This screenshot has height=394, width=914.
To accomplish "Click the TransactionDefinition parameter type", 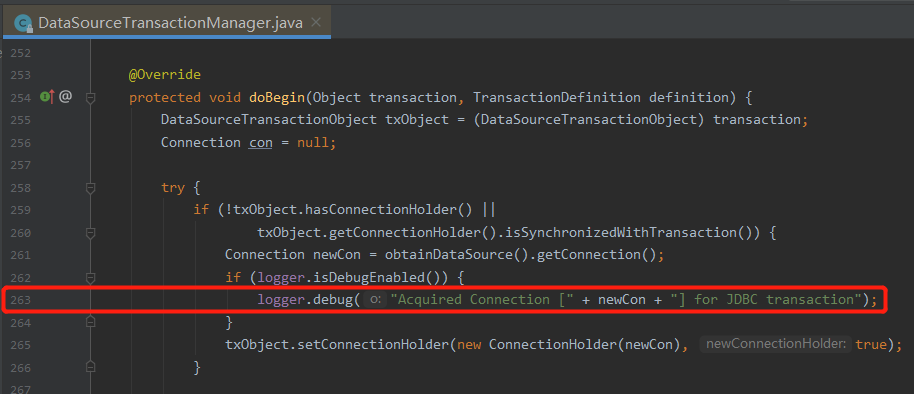I will (x=556, y=97).
